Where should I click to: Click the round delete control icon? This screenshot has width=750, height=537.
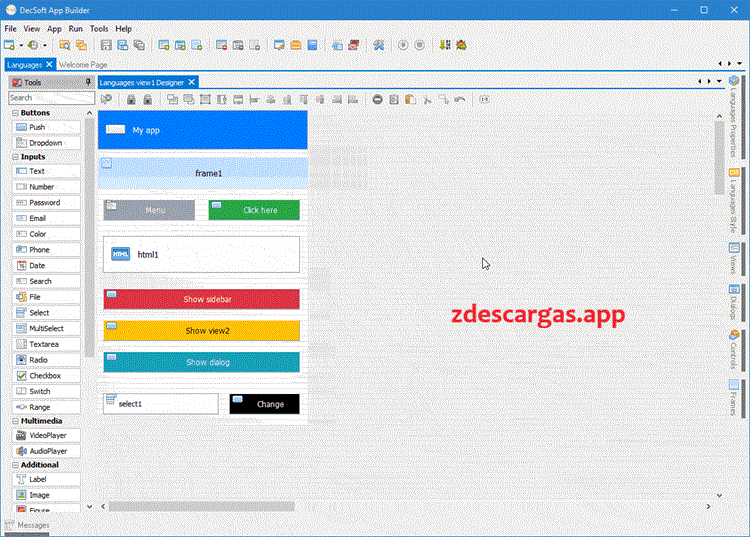(x=377, y=99)
